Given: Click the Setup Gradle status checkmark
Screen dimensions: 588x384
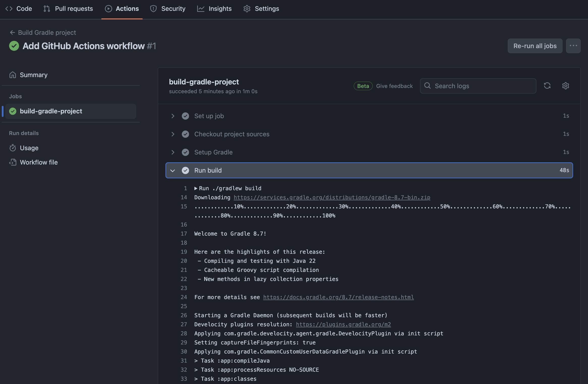Looking at the screenshot, I should click(x=185, y=152).
